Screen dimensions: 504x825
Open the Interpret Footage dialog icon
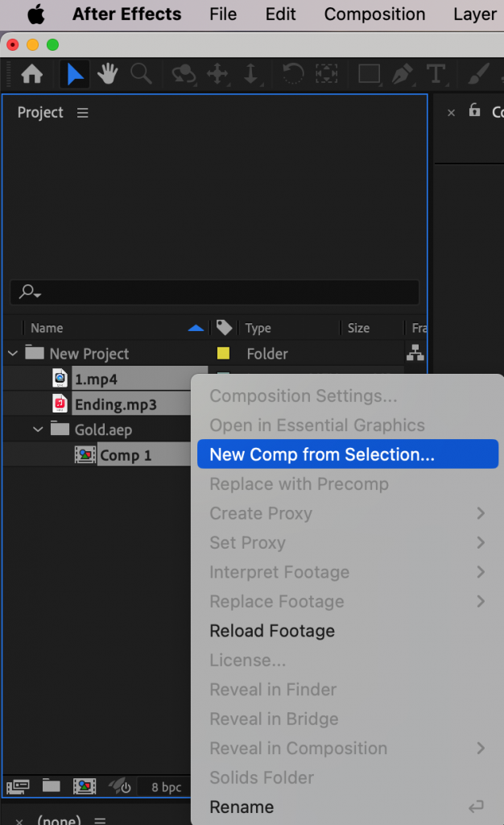[18, 786]
